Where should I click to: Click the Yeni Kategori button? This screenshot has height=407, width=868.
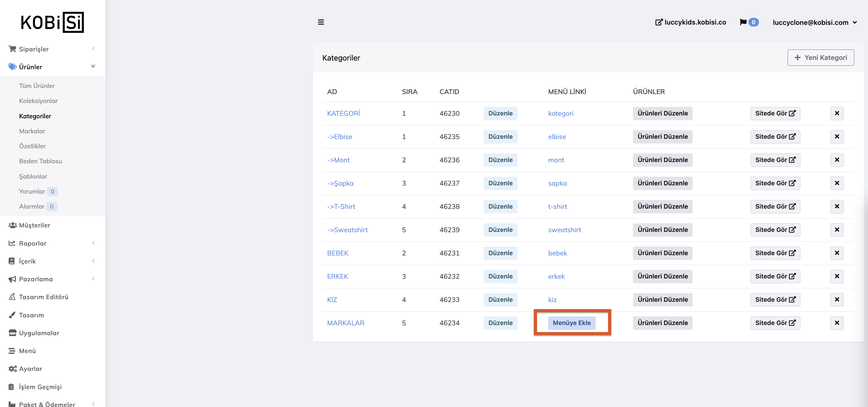tap(820, 58)
